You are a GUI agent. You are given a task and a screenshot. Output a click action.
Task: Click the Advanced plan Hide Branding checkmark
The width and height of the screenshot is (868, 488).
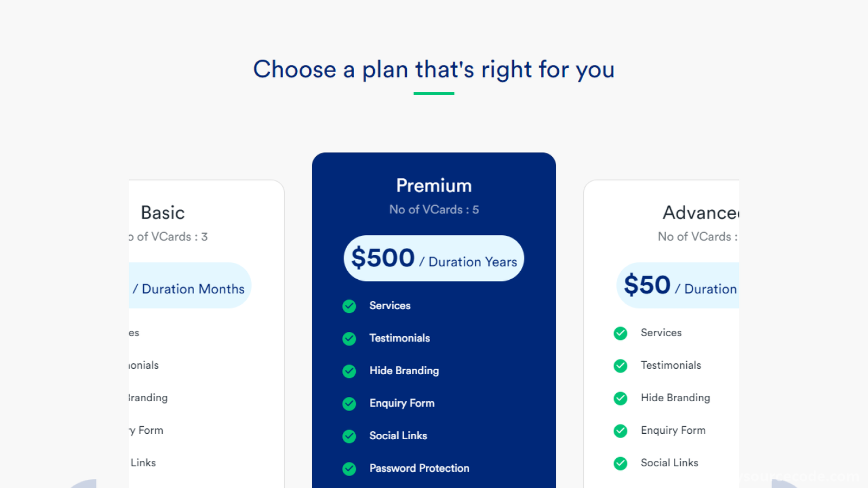[621, 399]
